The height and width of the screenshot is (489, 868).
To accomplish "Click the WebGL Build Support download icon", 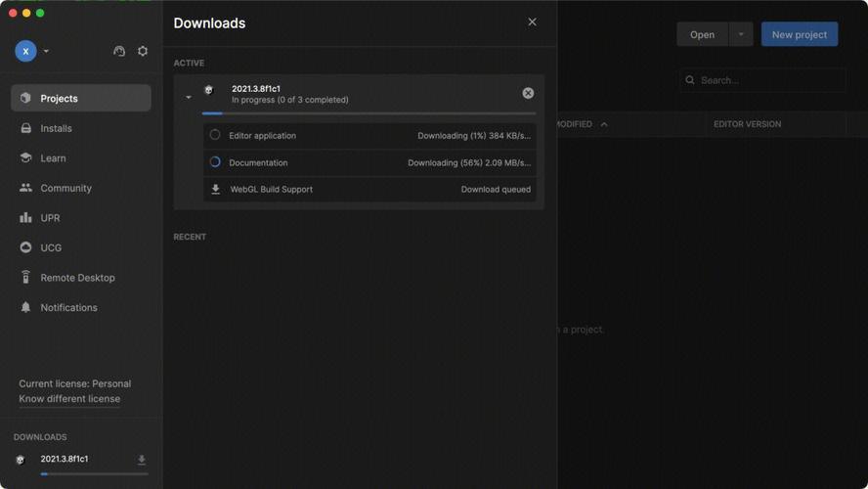I will click(215, 190).
